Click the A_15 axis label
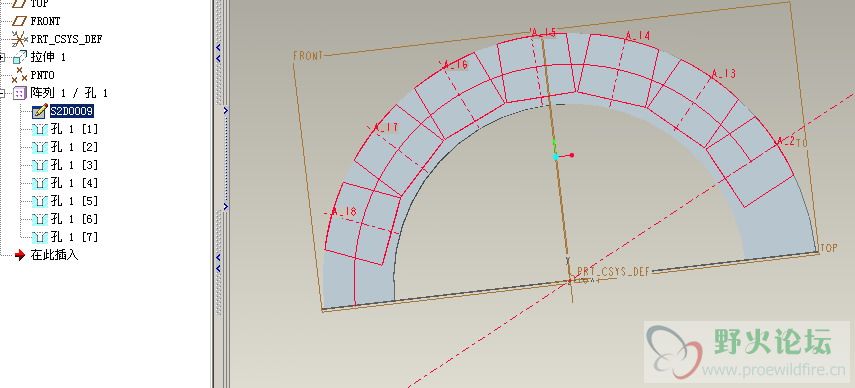Screen dimensions: 855x388 [x=544, y=33]
